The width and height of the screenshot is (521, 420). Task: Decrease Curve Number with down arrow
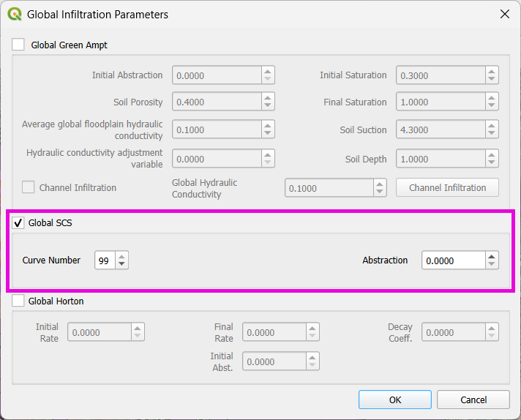pyautogui.click(x=121, y=264)
